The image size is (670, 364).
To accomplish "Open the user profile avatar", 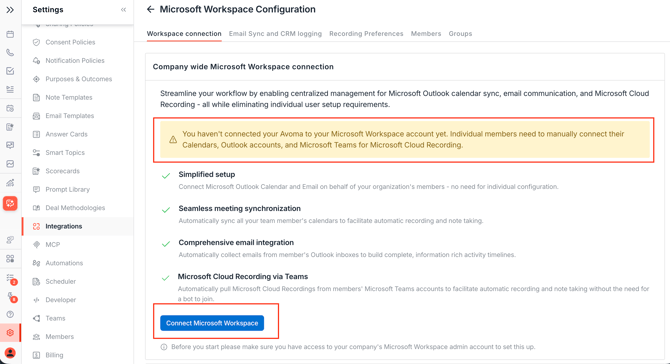I will [10, 353].
